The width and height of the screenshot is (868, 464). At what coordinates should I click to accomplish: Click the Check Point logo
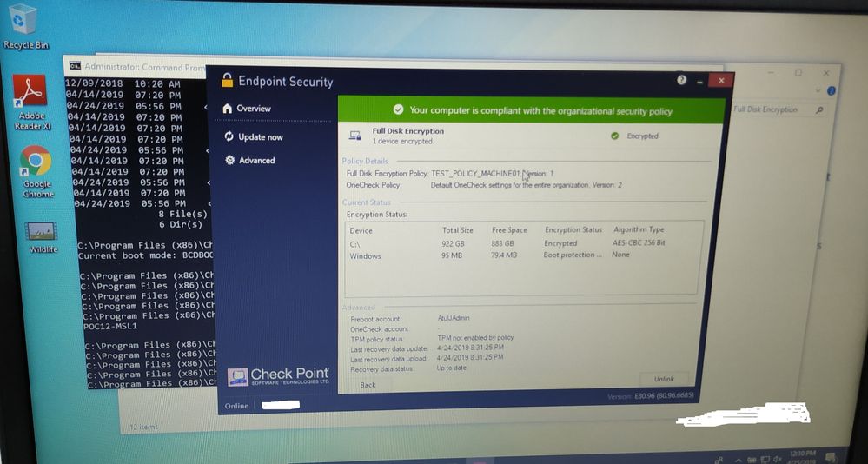click(x=279, y=376)
